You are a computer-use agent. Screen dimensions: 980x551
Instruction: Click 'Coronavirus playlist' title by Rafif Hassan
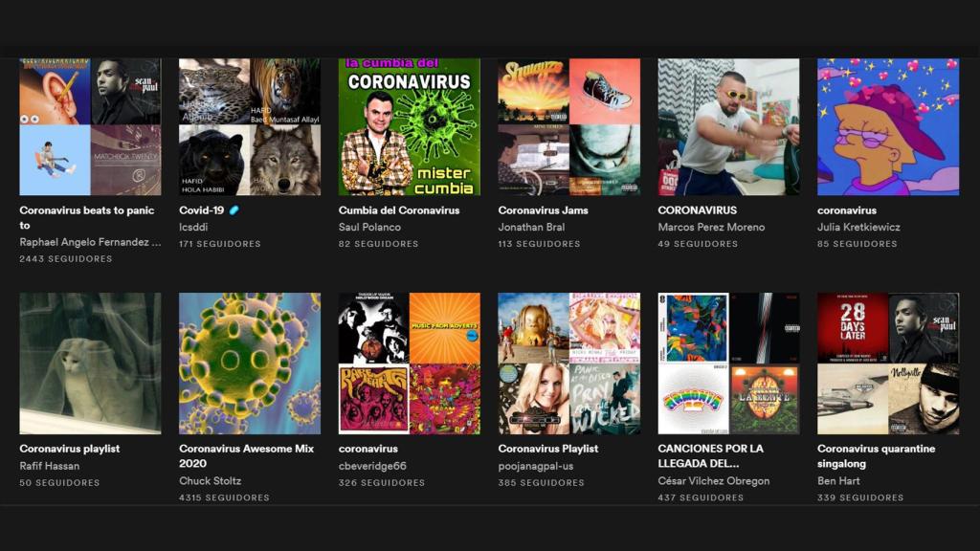pos(69,449)
